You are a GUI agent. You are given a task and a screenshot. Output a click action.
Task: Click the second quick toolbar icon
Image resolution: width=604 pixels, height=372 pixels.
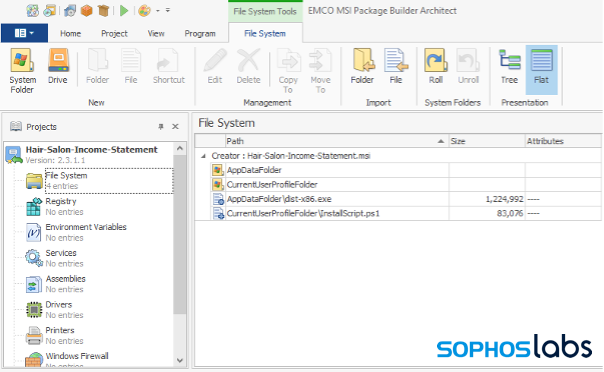[49, 11]
